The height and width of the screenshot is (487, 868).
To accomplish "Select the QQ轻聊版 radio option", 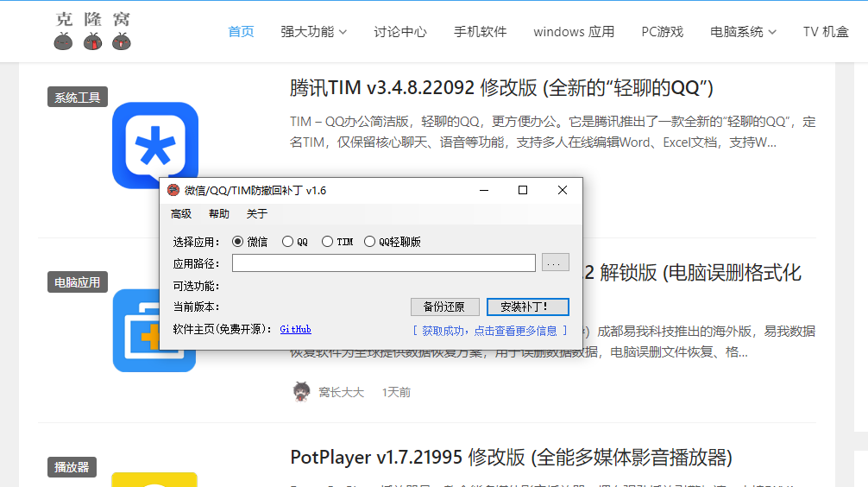I will coord(369,242).
